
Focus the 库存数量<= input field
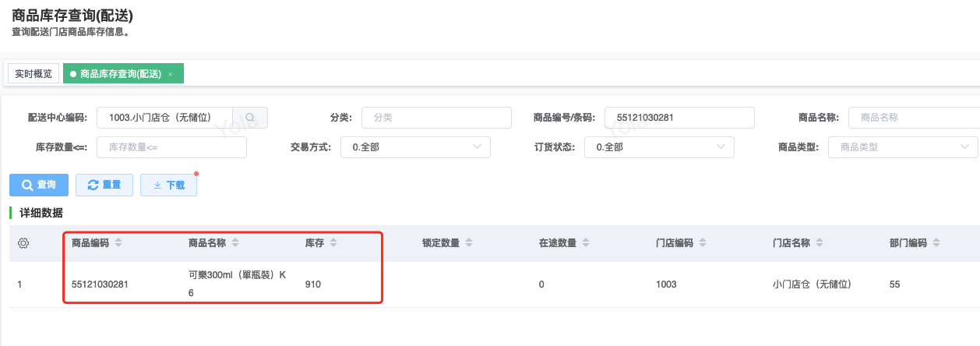click(x=171, y=147)
